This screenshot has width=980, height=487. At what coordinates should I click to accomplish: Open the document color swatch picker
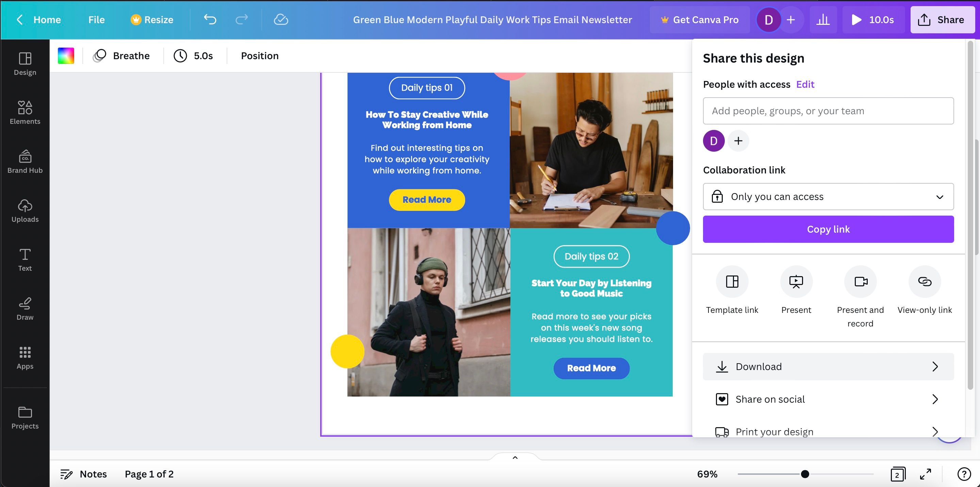click(x=66, y=55)
